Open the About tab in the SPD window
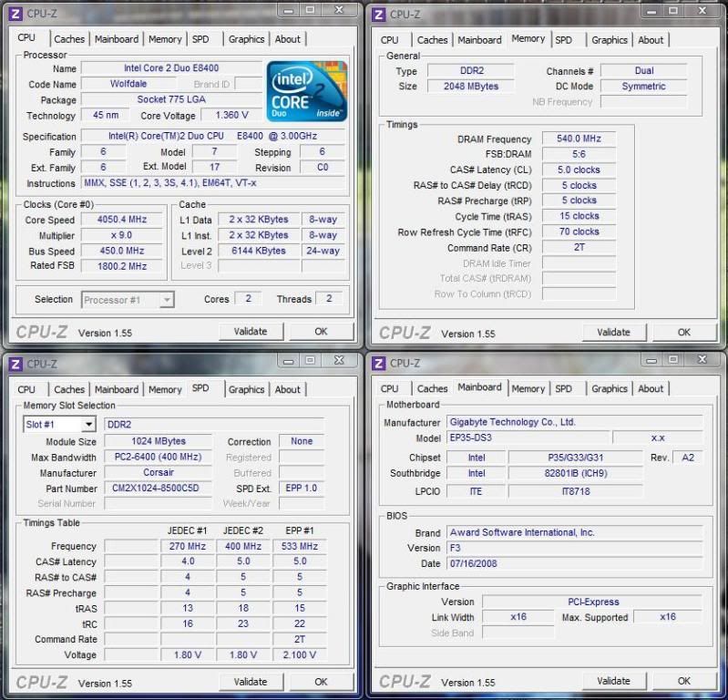This screenshot has width=728, height=700. tap(287, 389)
